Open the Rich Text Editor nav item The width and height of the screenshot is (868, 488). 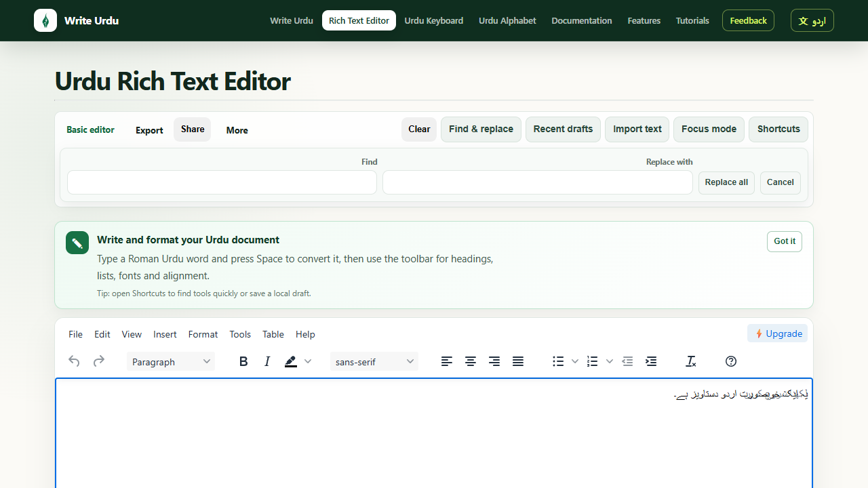pos(359,20)
